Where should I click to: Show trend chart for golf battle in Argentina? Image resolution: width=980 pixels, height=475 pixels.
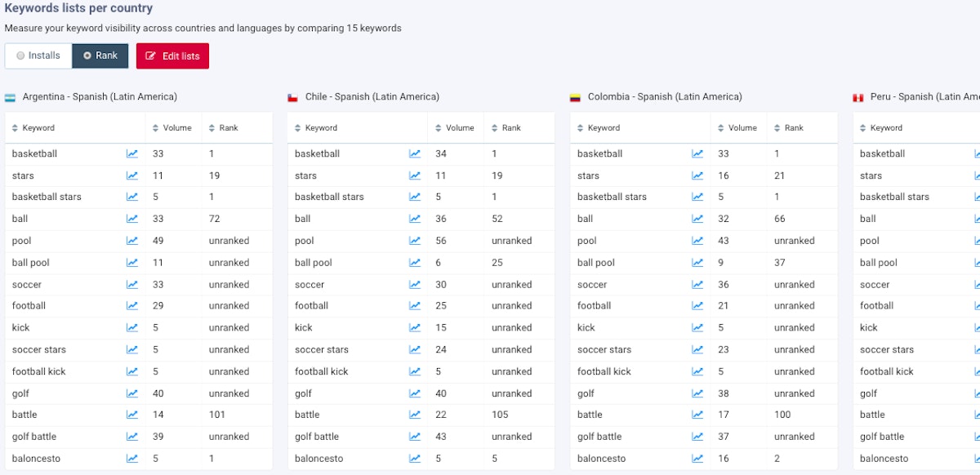tap(132, 437)
